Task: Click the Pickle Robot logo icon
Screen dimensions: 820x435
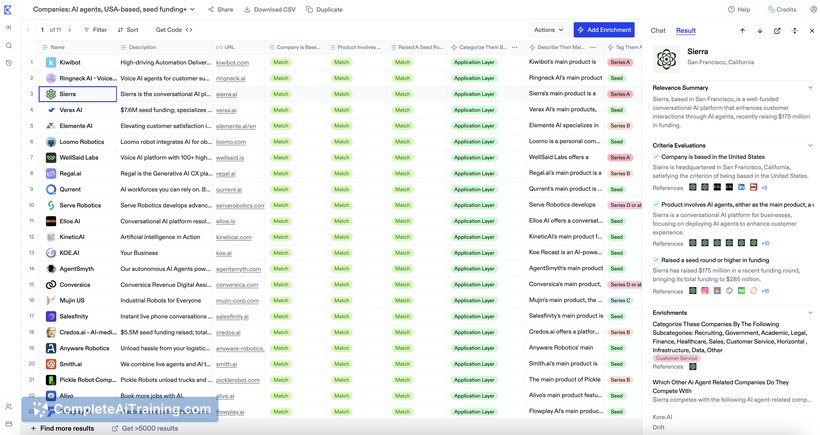Action: coord(51,380)
